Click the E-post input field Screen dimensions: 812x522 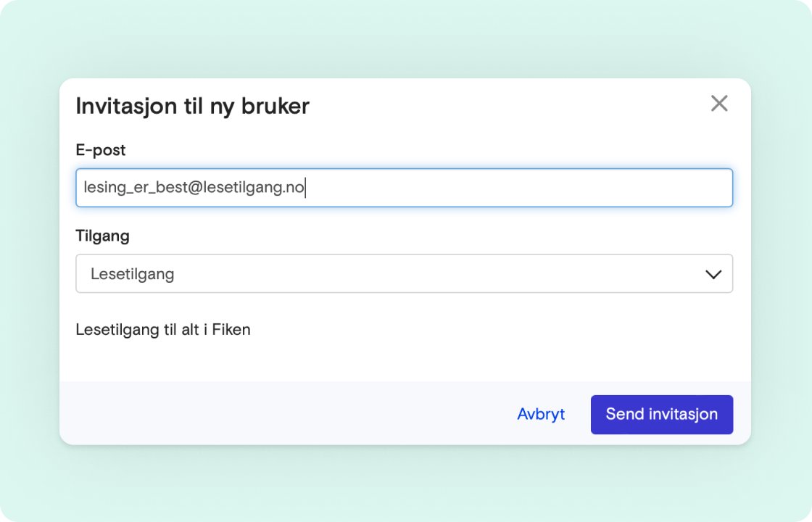pyautogui.click(x=404, y=188)
